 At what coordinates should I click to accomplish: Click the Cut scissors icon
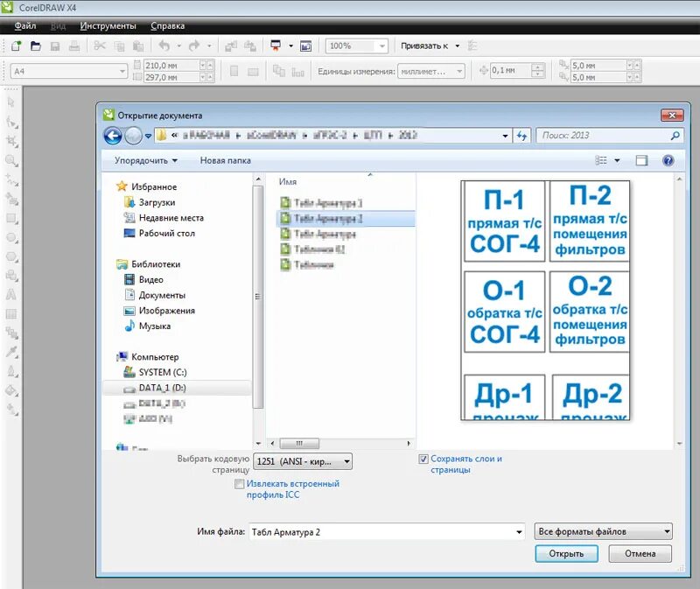pos(100,46)
